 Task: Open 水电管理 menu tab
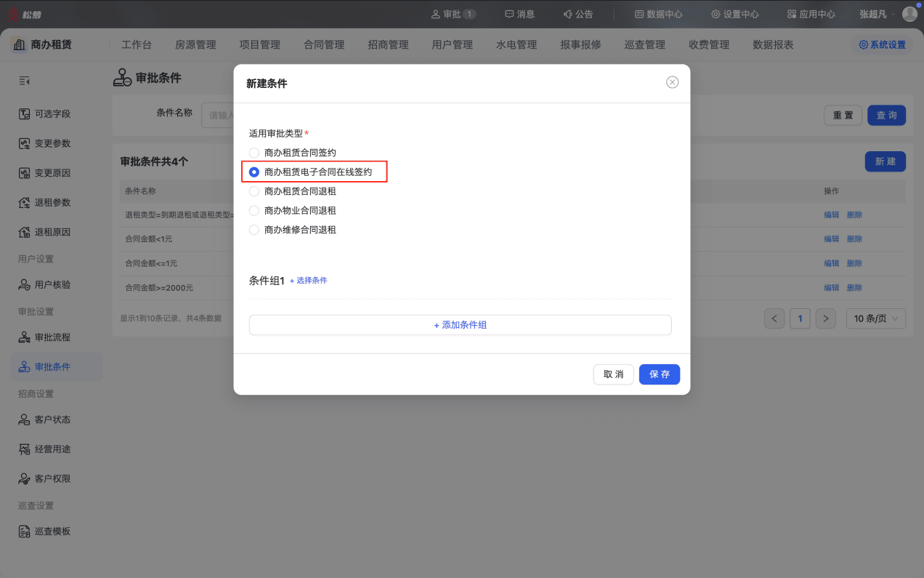click(516, 45)
